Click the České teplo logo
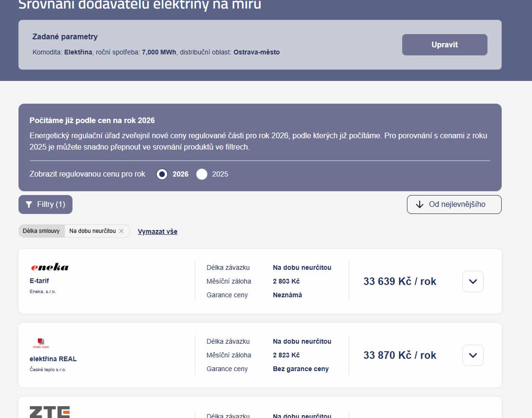 coord(40,343)
